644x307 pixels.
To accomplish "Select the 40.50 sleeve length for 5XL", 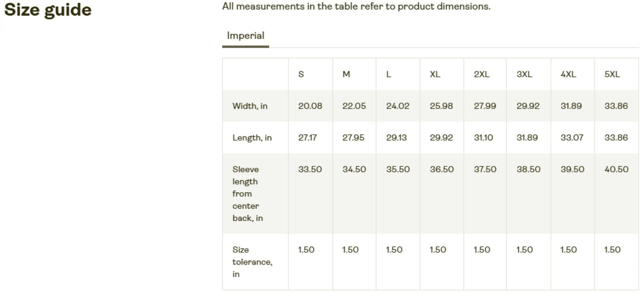I will (x=616, y=169).
